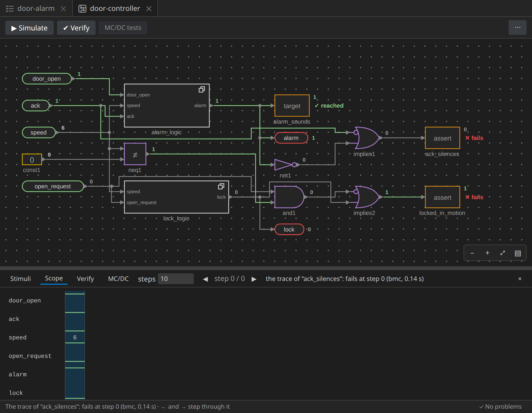Select the locked_in_motion assert block
The width and height of the screenshot is (532, 413).
(442, 197)
